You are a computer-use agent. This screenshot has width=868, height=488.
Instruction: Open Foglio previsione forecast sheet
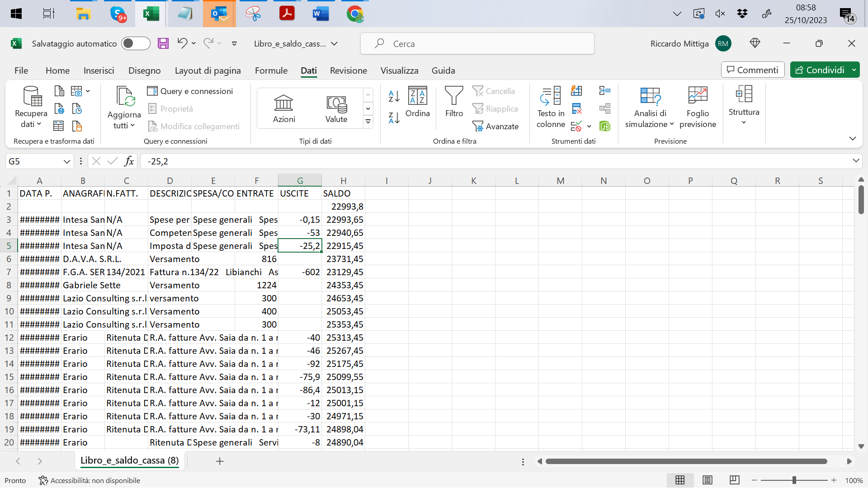point(698,108)
